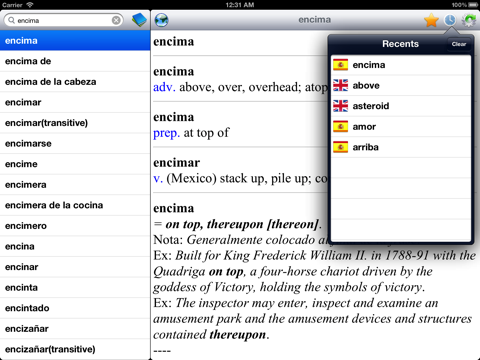Select the highlighted 'encima' list entry
Image resolution: width=480 pixels, height=360 pixels.
coord(75,41)
